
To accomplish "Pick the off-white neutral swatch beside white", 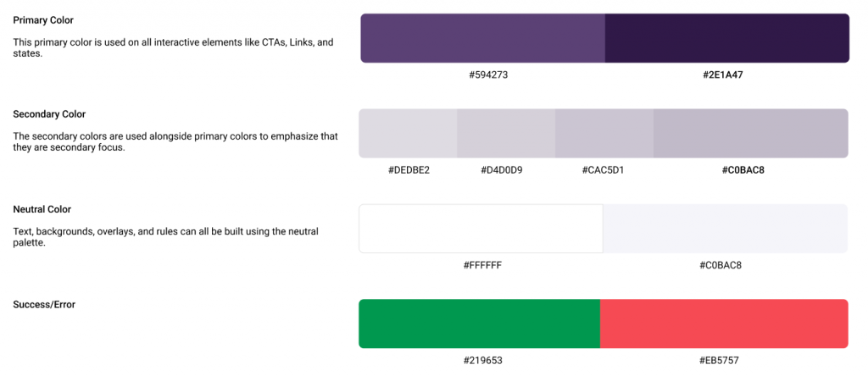I will (x=725, y=229).
